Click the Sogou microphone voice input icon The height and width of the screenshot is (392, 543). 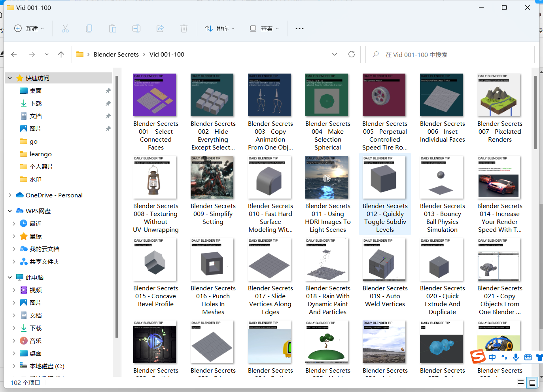(516, 357)
